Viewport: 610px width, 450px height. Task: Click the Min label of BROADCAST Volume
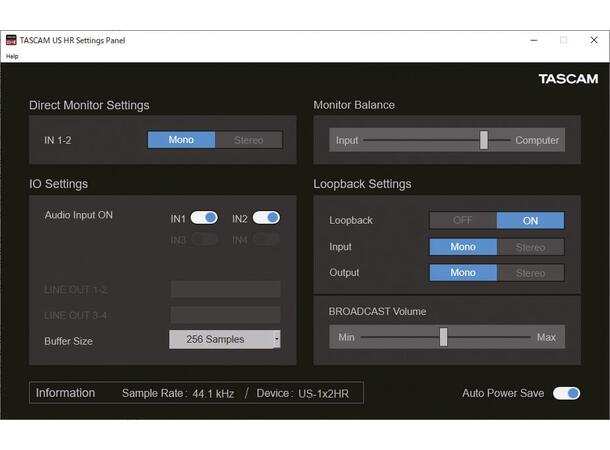coord(346,337)
